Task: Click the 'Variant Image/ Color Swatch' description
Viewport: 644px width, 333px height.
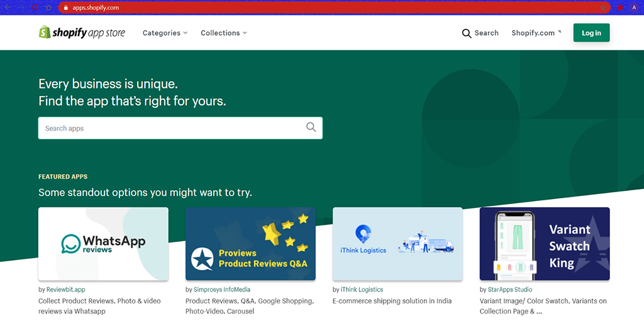Action: coord(543,306)
